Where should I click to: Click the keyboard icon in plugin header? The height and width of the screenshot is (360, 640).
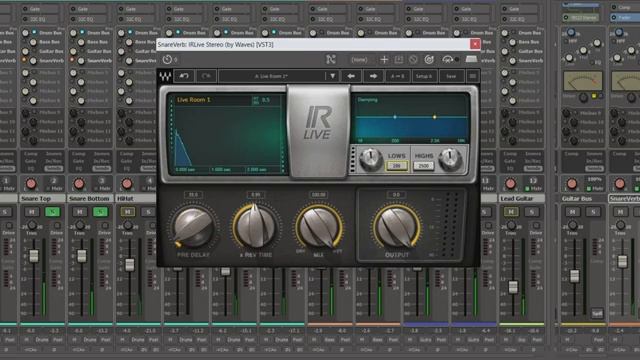tap(471, 60)
